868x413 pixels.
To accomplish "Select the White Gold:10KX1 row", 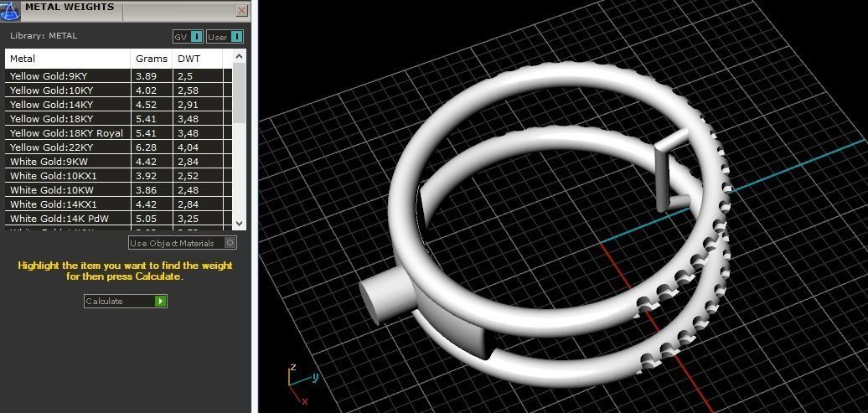I will [x=118, y=176].
